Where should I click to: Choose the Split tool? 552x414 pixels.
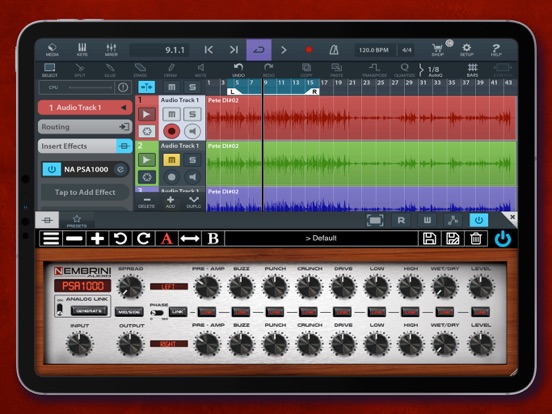[80, 70]
